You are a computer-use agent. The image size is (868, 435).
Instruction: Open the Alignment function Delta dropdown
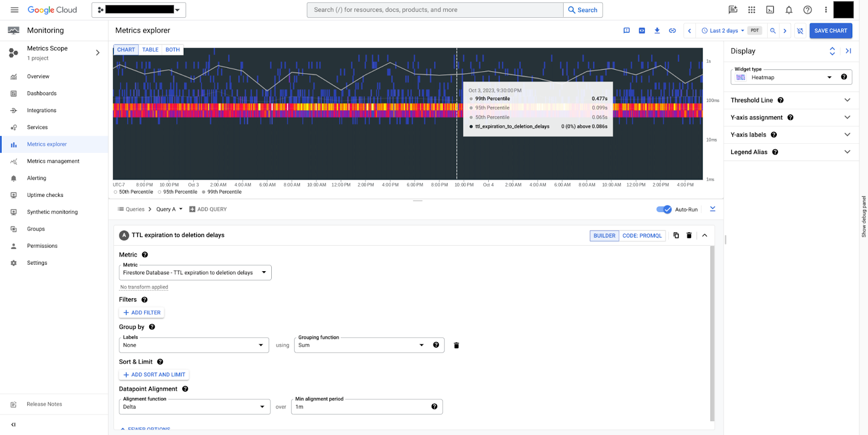pos(194,407)
